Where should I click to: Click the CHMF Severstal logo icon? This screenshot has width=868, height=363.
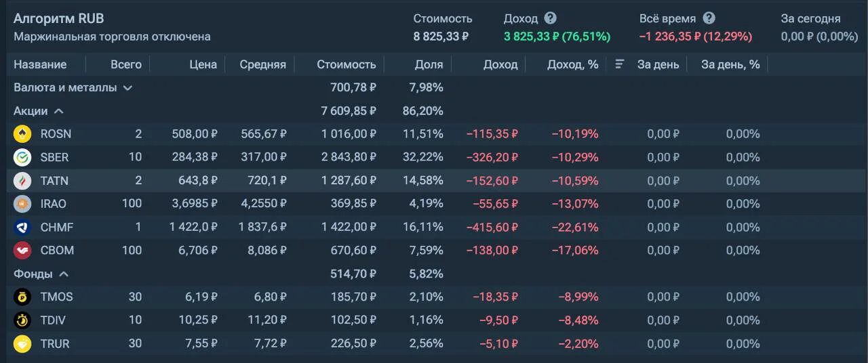click(x=22, y=228)
